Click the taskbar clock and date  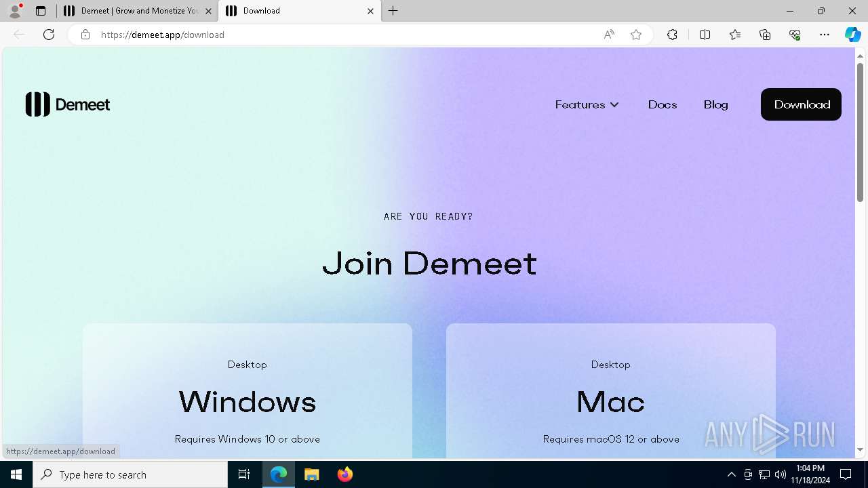click(x=810, y=474)
